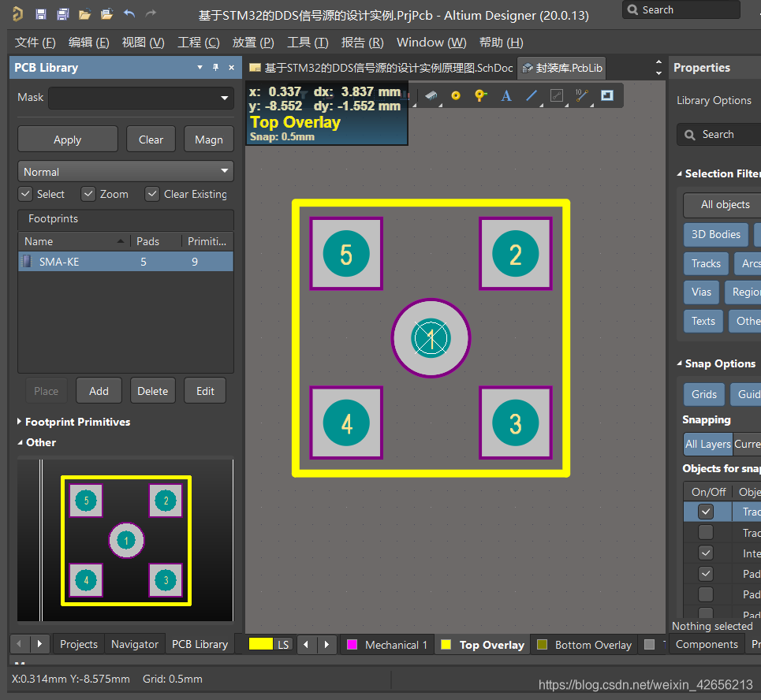Uncheck the Inte snap object checkbox

tap(706, 553)
